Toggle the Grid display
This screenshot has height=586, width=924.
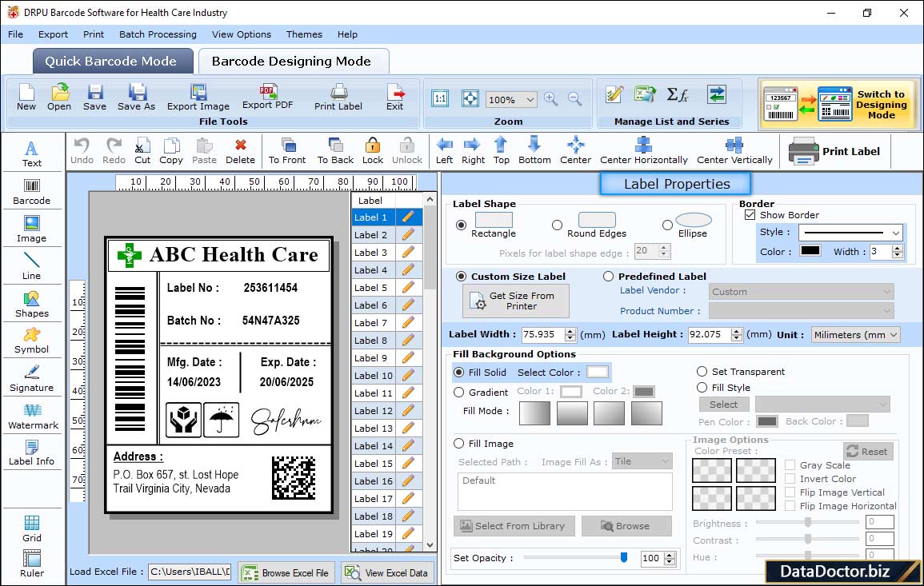pyautogui.click(x=32, y=528)
